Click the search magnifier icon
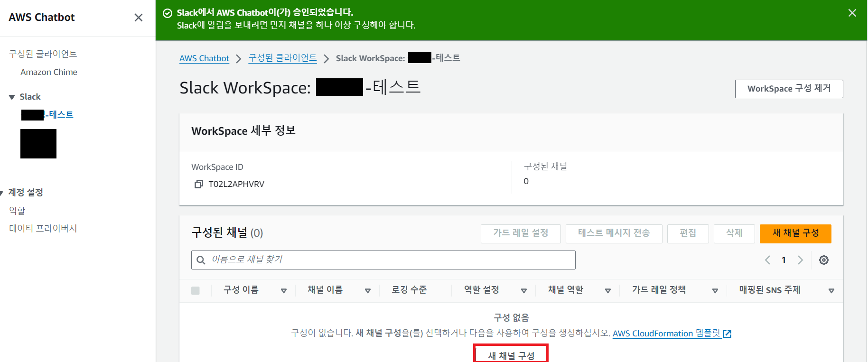Viewport: 868px width, 362px height. 201,260
